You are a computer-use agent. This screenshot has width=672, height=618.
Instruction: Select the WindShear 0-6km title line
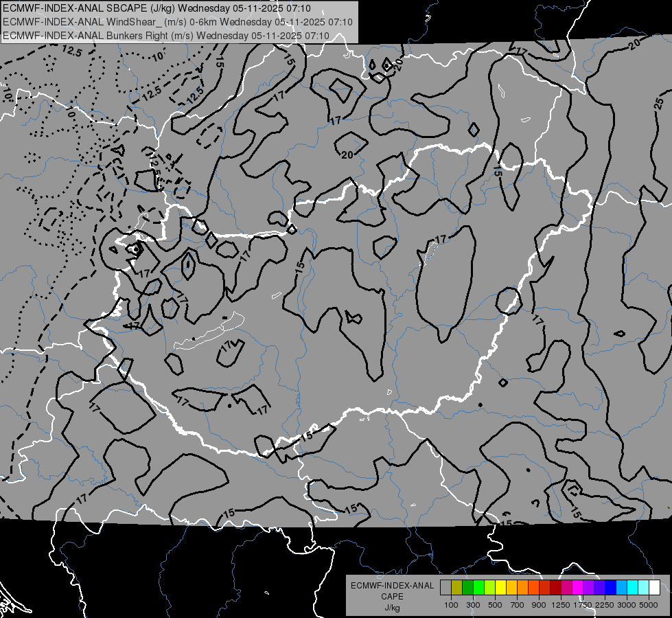click(178, 22)
